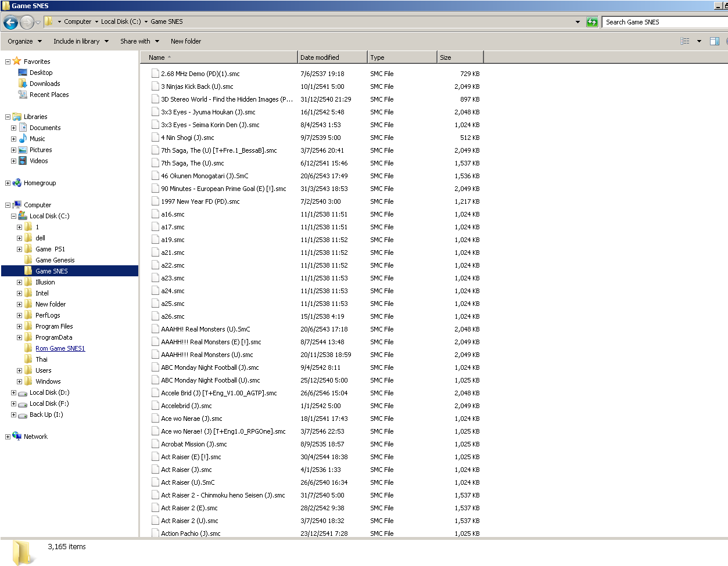Click the Libraries icon in navigation pane
The width and height of the screenshot is (728, 566).
pos(17,117)
